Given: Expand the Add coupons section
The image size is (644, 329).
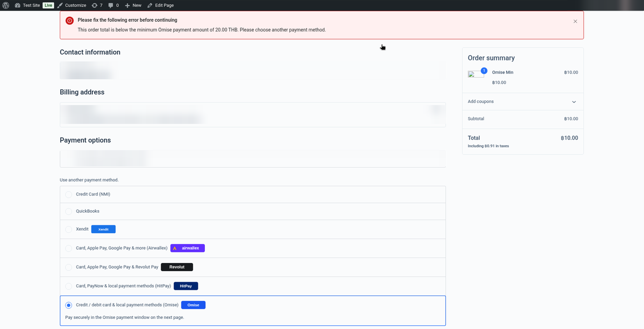Looking at the screenshot, I should click(523, 102).
